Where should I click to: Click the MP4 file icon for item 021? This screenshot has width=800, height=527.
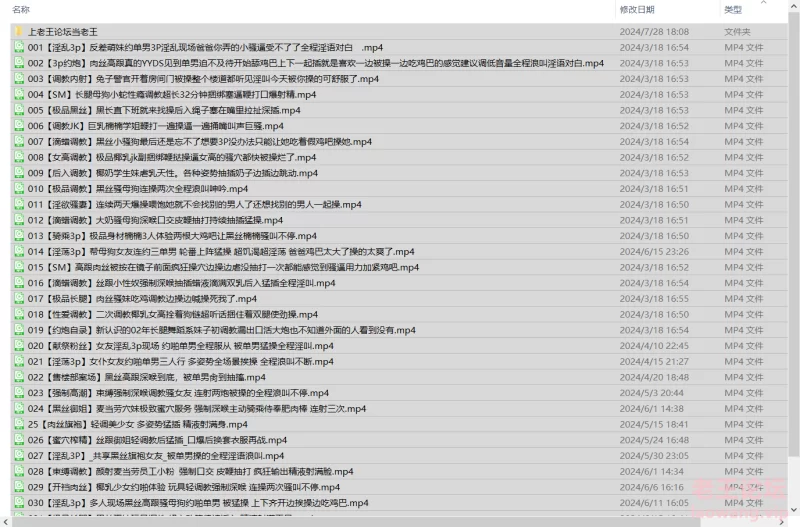(x=19, y=361)
